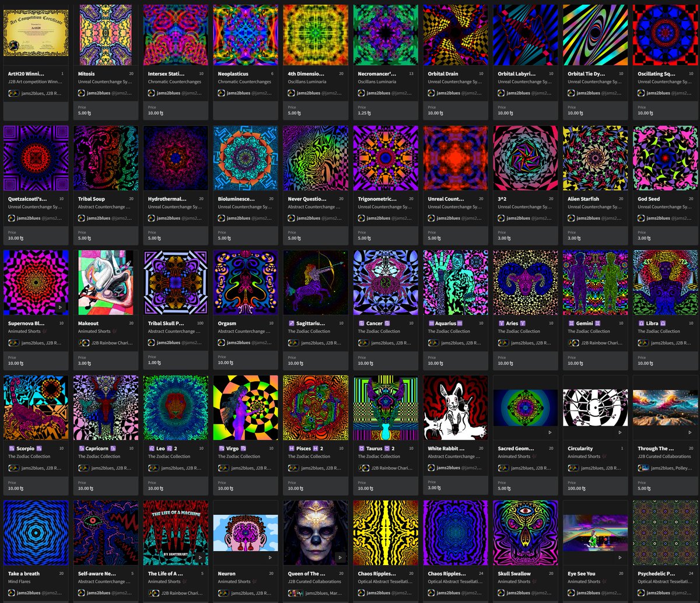Viewport: 700px width, 603px height.
Task: Click the play icon on the Circularity thumbnail
Action: tap(620, 433)
